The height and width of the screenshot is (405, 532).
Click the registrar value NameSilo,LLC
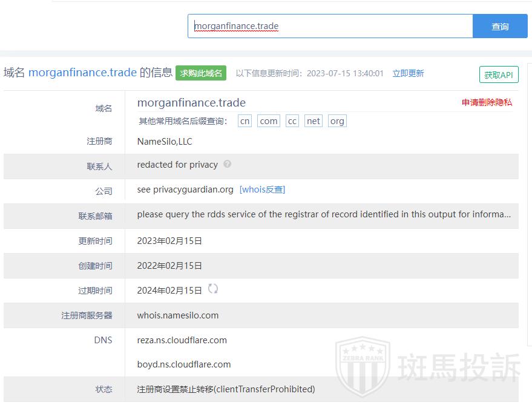165,141
